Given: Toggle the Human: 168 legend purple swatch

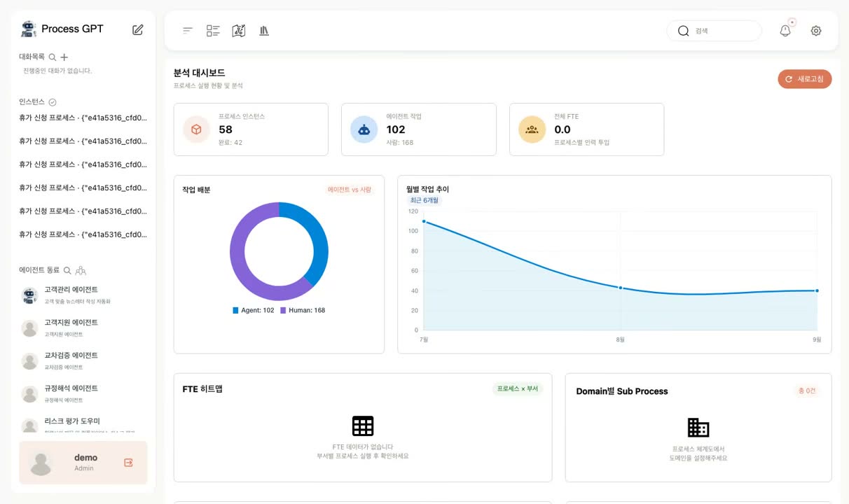Looking at the screenshot, I should [x=283, y=310].
